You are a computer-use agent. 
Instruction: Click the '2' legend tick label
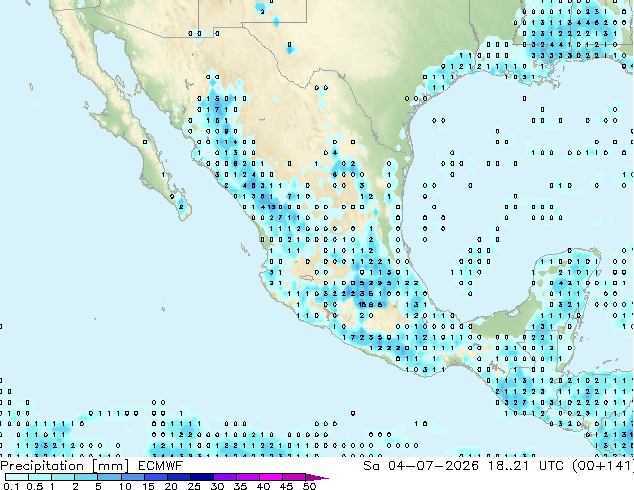coord(75,486)
